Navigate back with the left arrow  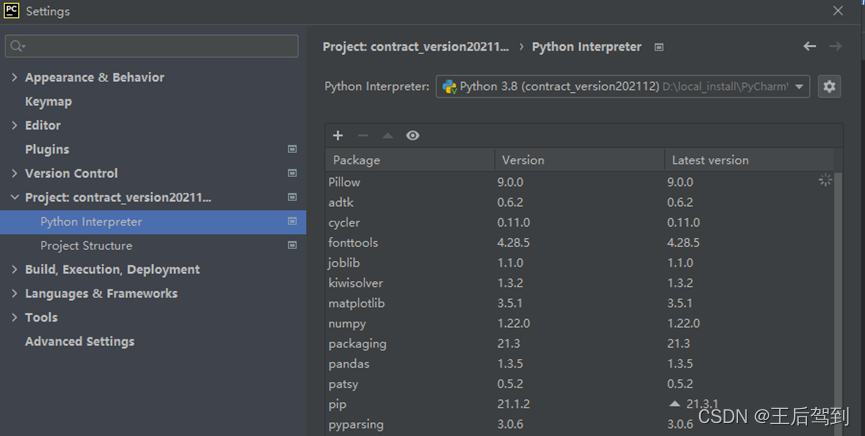tap(809, 46)
